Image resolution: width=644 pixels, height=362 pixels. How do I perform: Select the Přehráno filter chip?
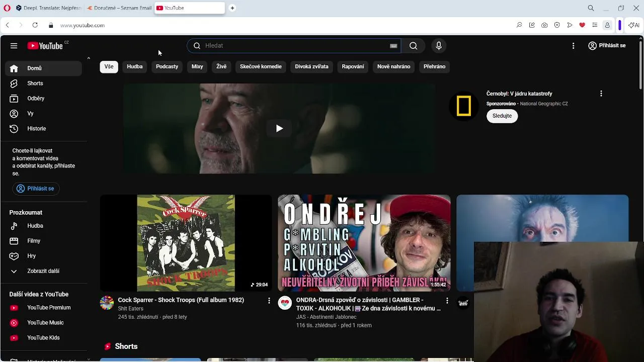tap(435, 66)
